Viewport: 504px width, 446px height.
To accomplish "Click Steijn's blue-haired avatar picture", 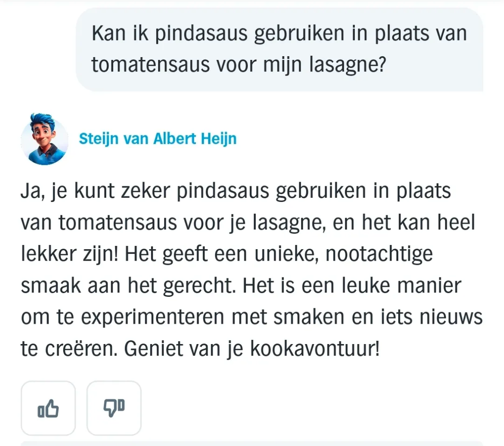I will (x=45, y=139).
